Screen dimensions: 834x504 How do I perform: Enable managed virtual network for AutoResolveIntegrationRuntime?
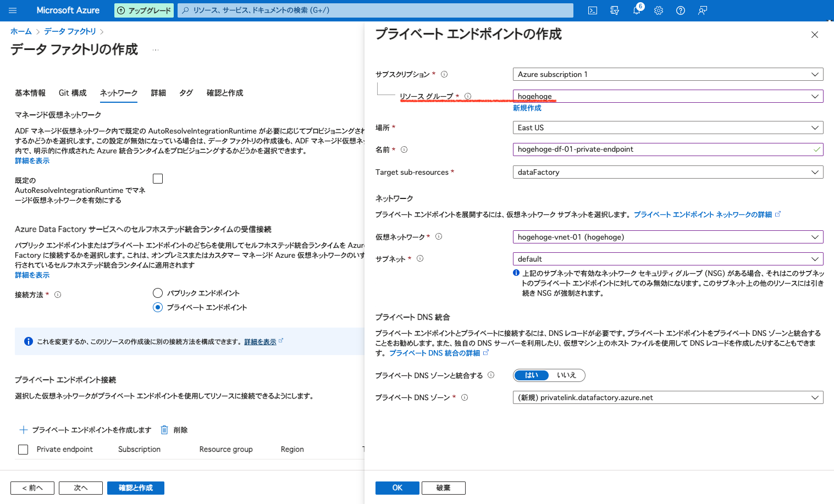(x=158, y=179)
